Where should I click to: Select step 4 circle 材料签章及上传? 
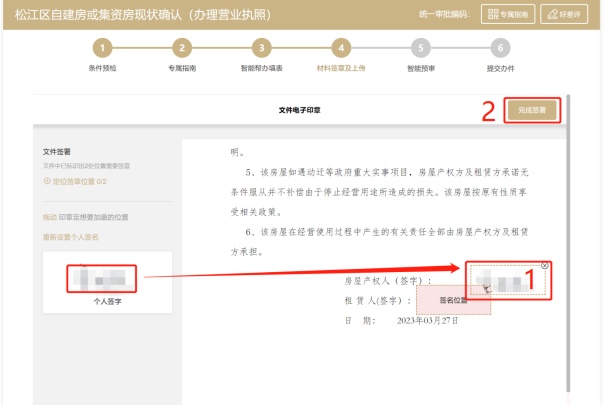(x=341, y=48)
